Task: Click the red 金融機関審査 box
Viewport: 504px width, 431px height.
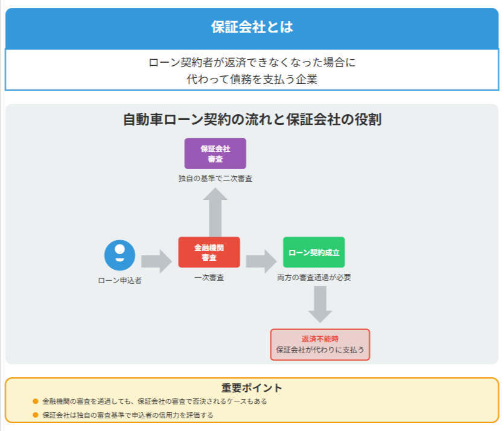Action: coord(209,252)
